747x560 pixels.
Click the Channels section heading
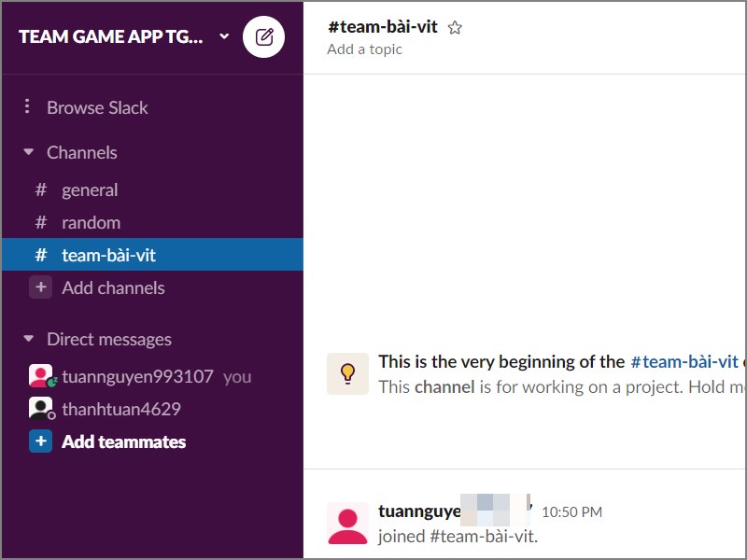[x=82, y=152]
